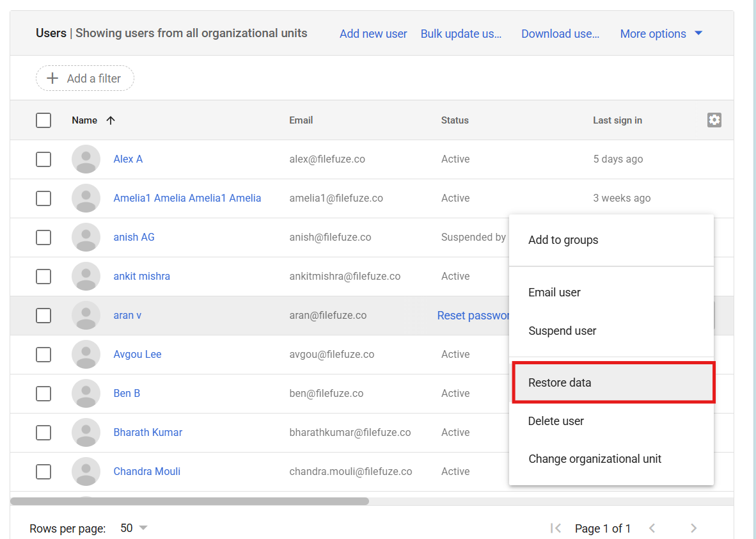Open the Bharath Kumar user link
This screenshot has height=539, width=756.
tap(148, 432)
